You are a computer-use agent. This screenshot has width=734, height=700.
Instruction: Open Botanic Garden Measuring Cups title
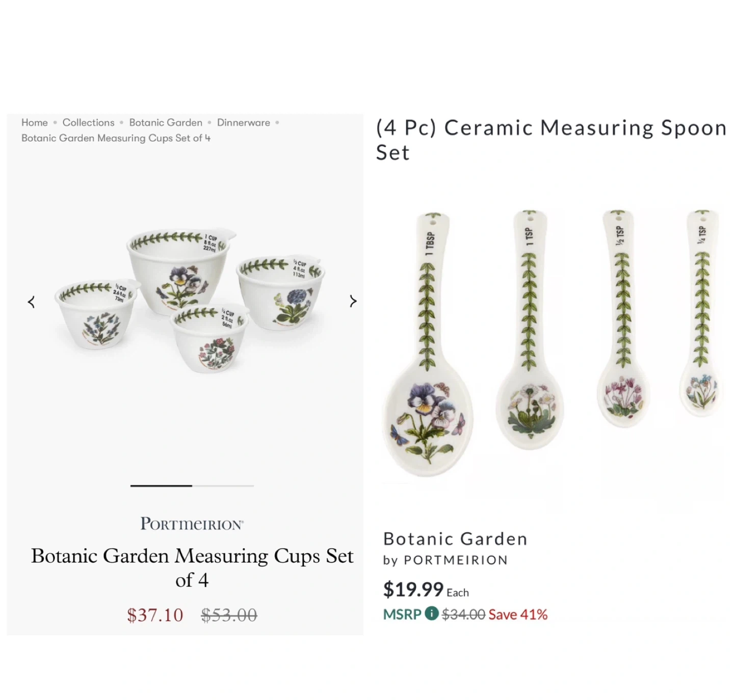192,568
